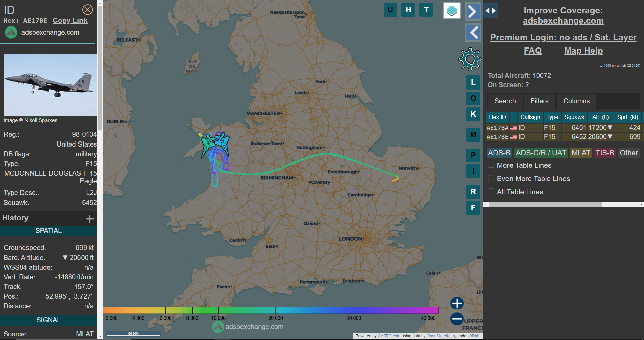The image size is (644, 340).
Task: Click the F-15 aircraft photo thumbnail
Action: tap(50, 84)
